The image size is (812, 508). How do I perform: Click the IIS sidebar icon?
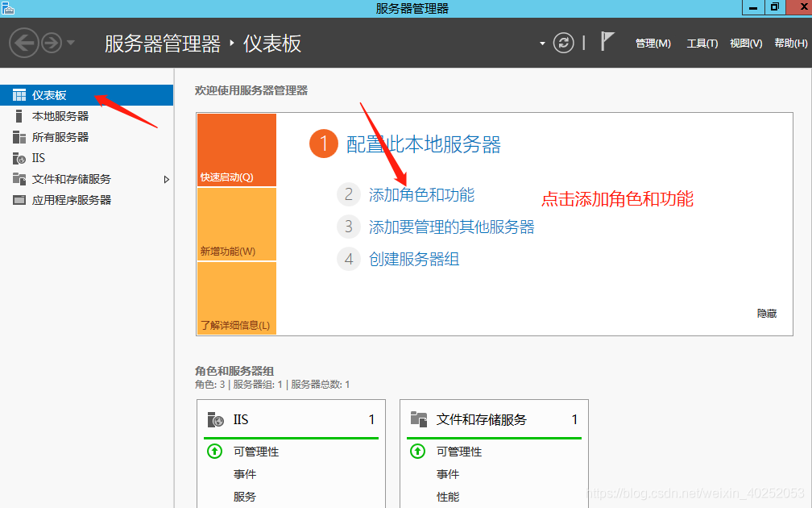(19, 158)
